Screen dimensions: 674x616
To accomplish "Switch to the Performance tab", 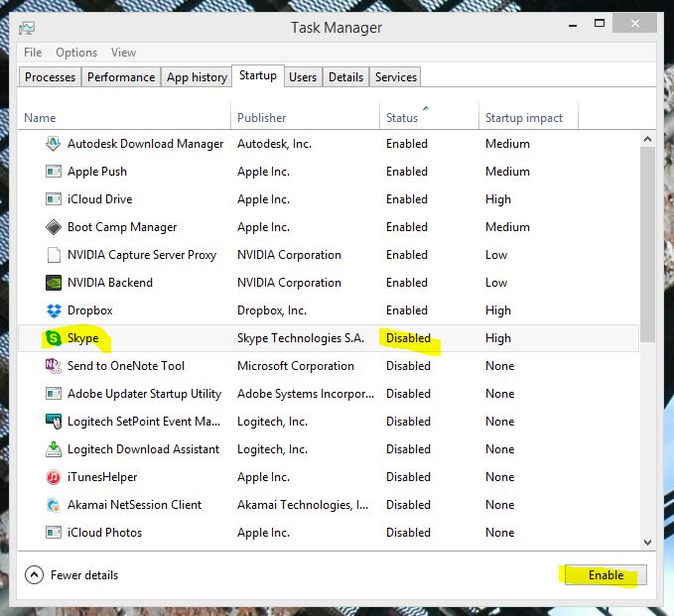I will click(x=121, y=77).
